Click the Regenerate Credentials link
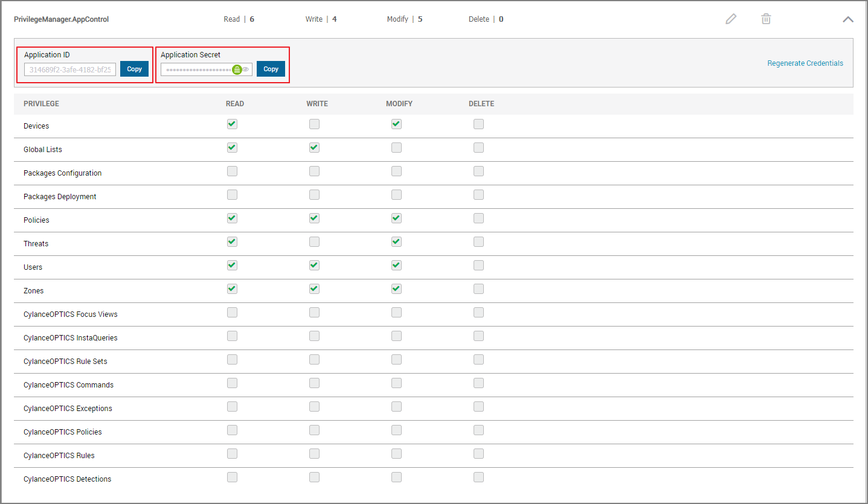The image size is (868, 504). coord(805,63)
